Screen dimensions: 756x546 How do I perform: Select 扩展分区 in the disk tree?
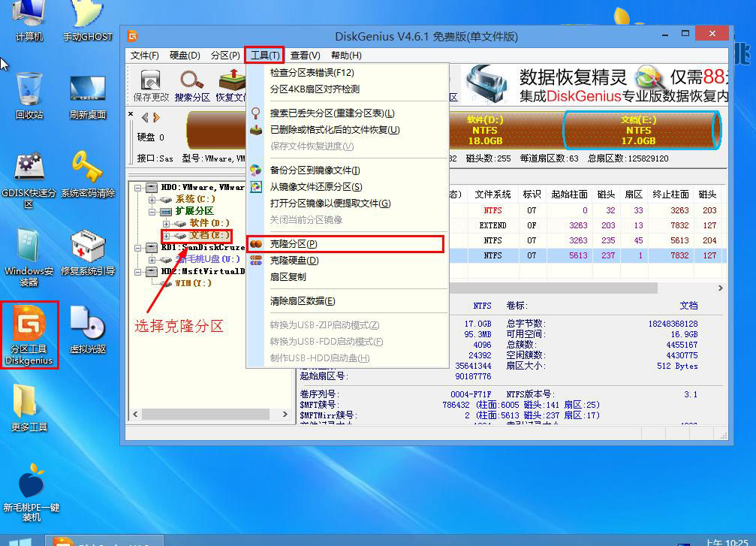[x=194, y=211]
